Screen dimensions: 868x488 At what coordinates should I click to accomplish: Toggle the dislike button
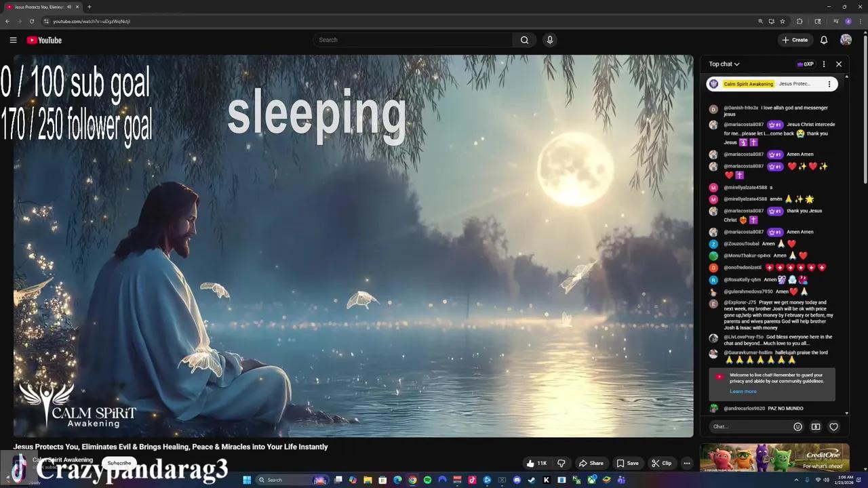click(x=561, y=463)
